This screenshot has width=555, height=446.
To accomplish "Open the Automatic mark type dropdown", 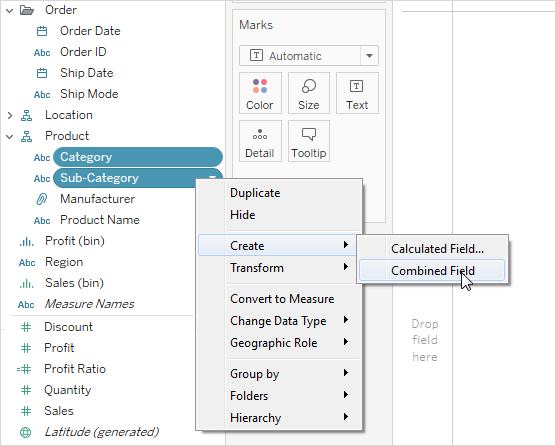I will (369, 56).
